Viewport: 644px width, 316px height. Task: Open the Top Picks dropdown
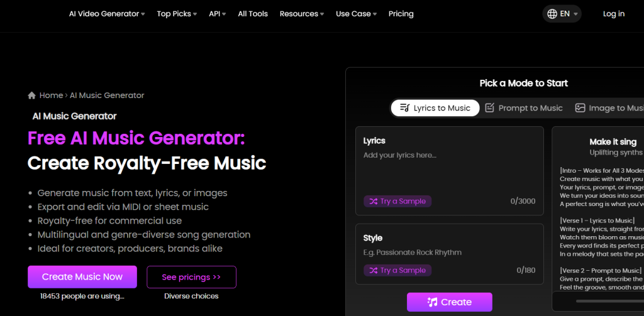tap(177, 14)
